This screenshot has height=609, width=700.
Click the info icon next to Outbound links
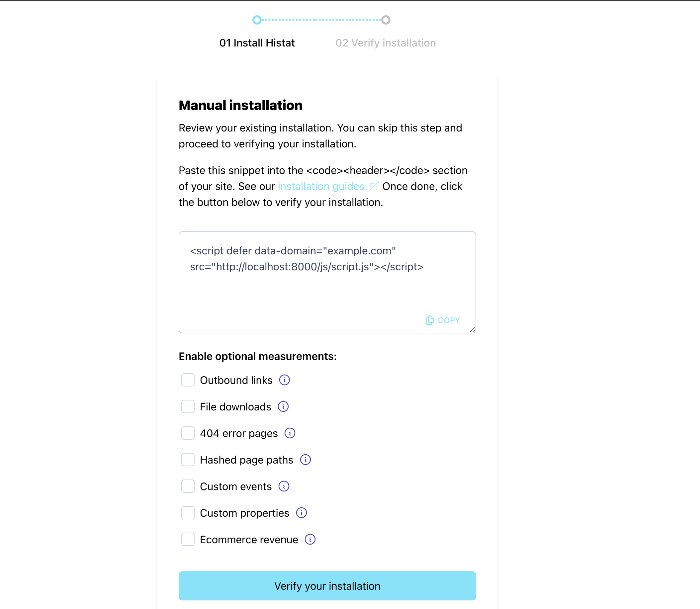284,380
